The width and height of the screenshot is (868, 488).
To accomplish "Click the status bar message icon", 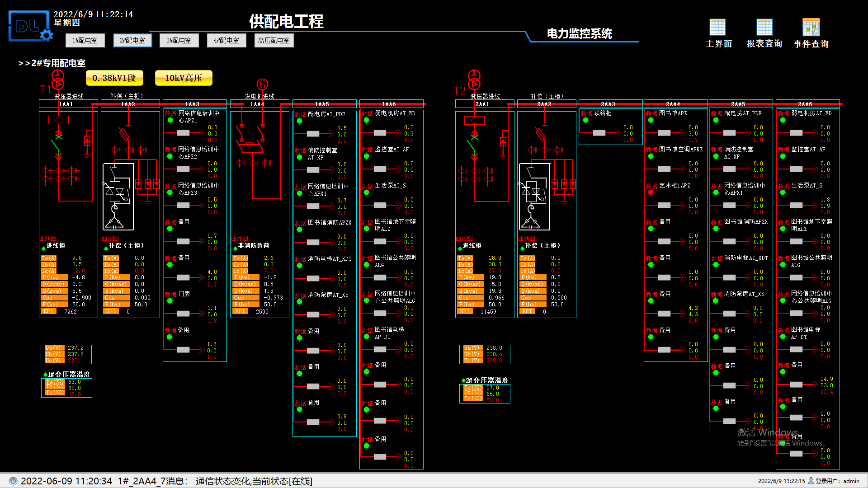I will pyautogui.click(x=13, y=481).
